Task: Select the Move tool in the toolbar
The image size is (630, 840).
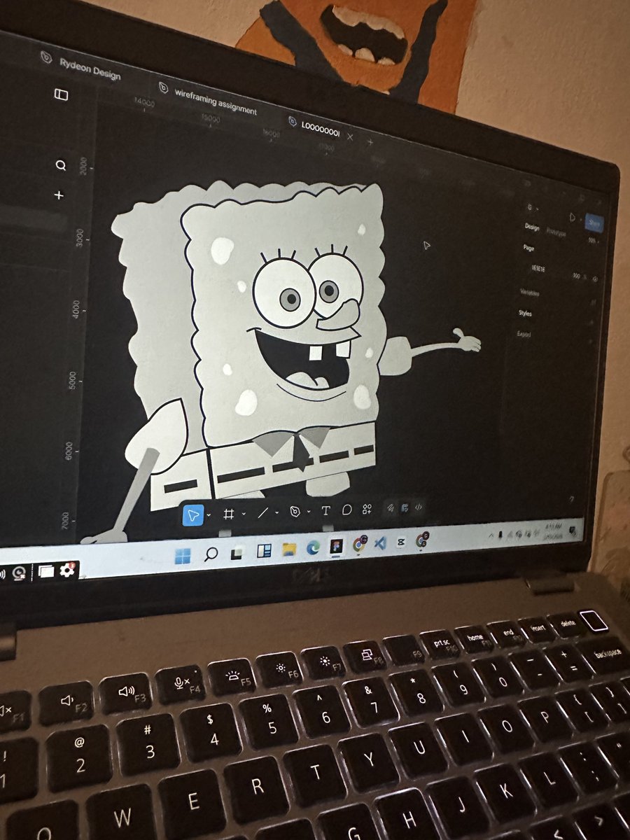Action: [x=193, y=515]
